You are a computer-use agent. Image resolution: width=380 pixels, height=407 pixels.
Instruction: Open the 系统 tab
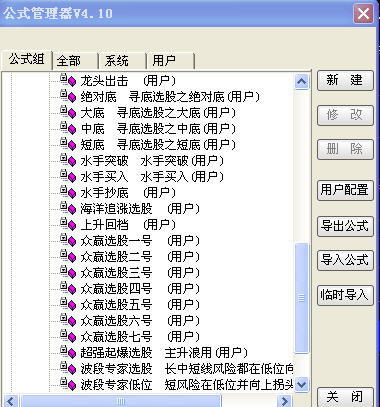(122, 61)
